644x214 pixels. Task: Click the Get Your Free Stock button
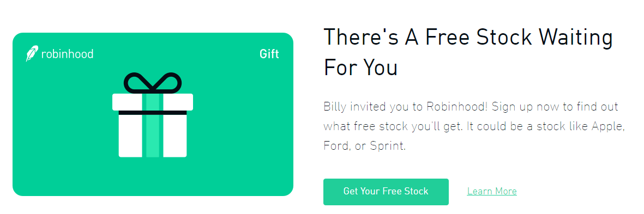[x=386, y=192]
